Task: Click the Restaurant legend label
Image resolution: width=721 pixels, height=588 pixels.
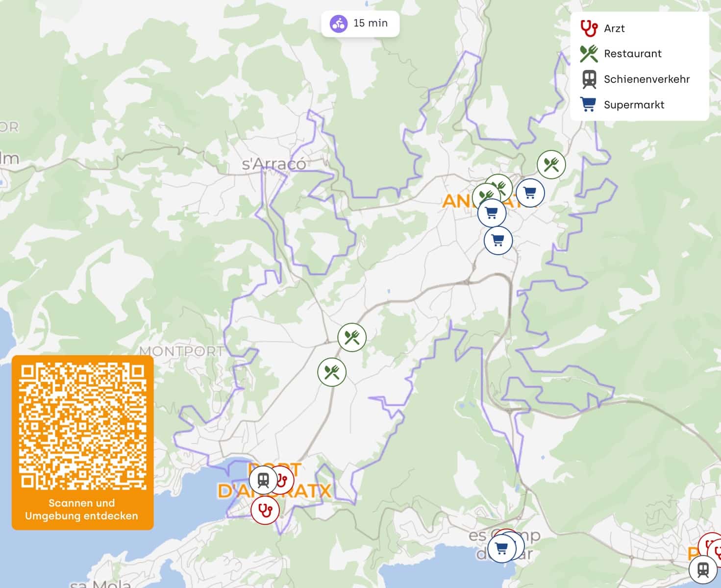Action: coord(632,54)
